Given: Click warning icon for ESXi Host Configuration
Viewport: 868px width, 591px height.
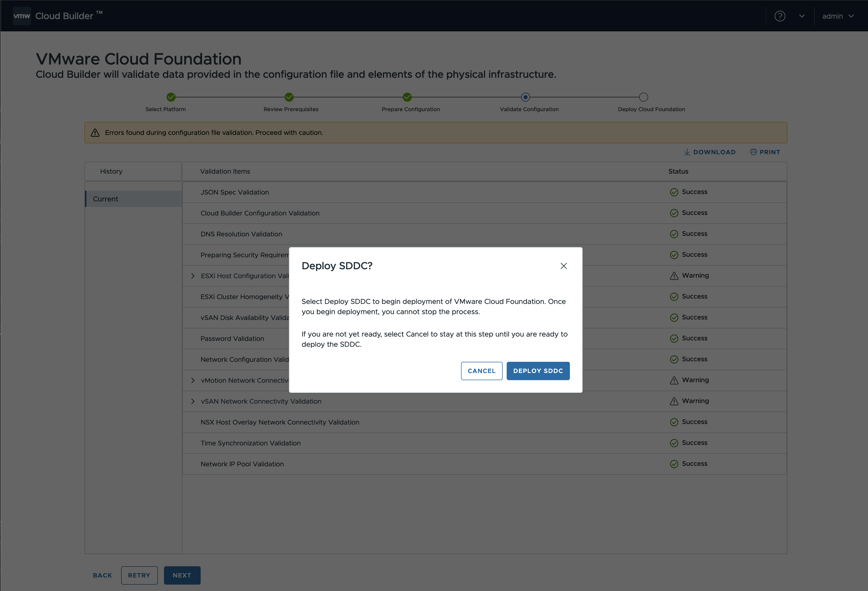Looking at the screenshot, I should tap(674, 276).
